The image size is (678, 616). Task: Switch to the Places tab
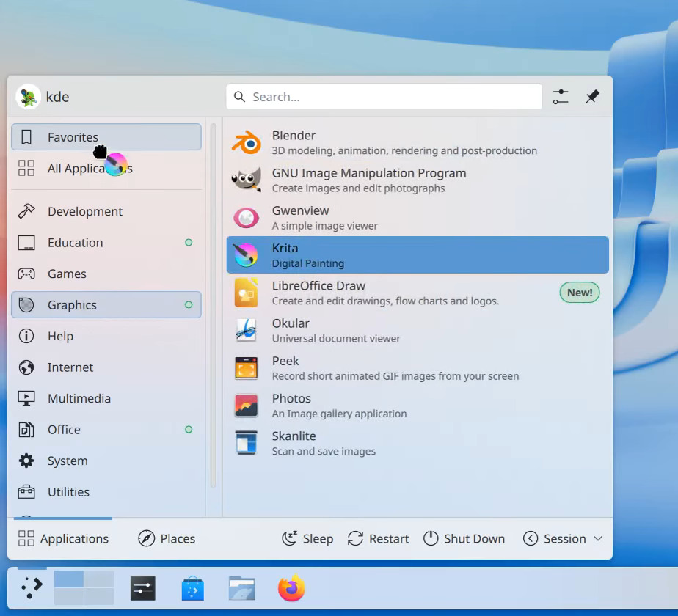167,538
